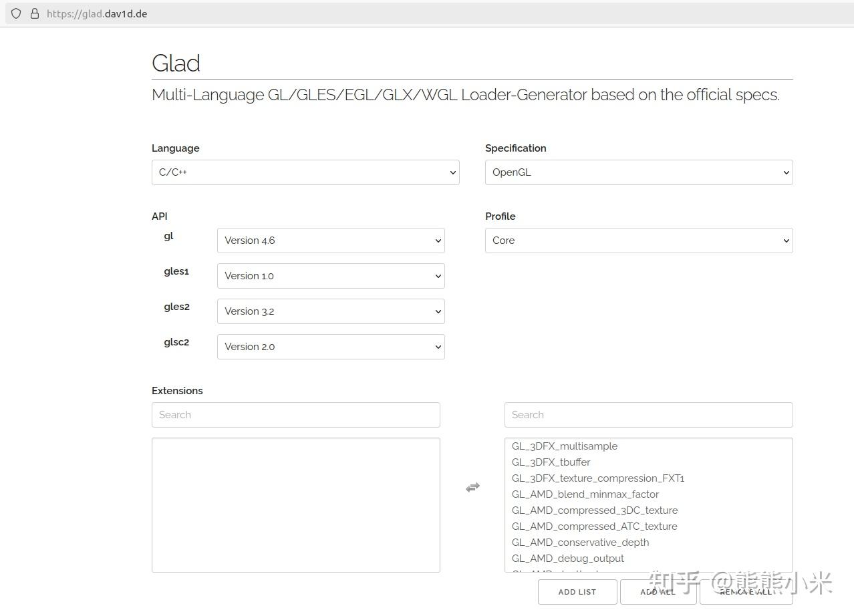Open the Language dropdown showing C/C++
Image resolution: width=854 pixels, height=616 pixels.
pyautogui.click(x=305, y=172)
